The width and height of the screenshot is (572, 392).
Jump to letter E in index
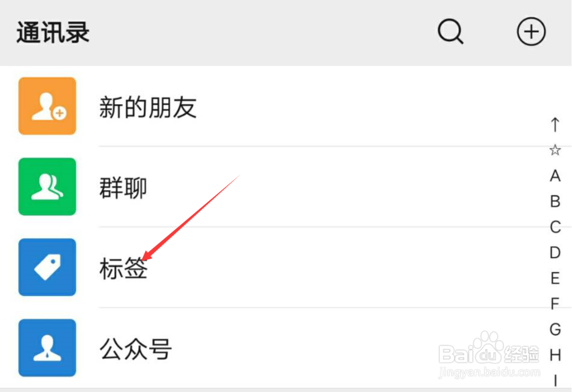[x=555, y=278]
